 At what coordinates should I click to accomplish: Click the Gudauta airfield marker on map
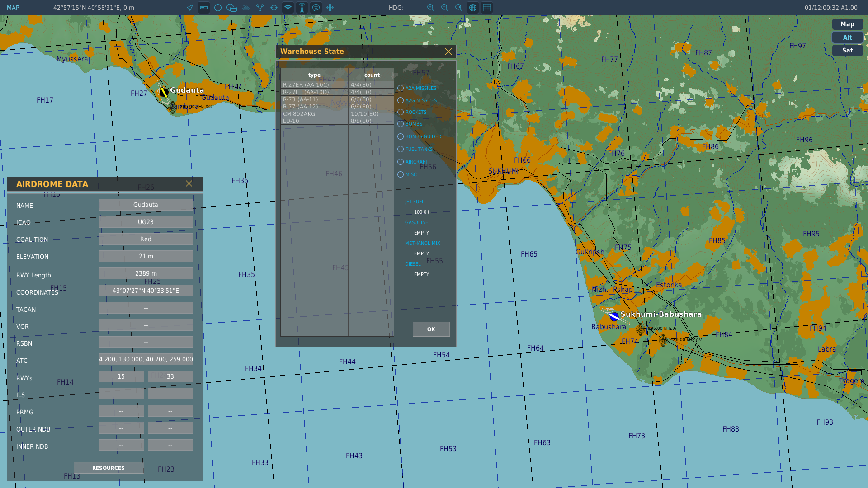[164, 93]
